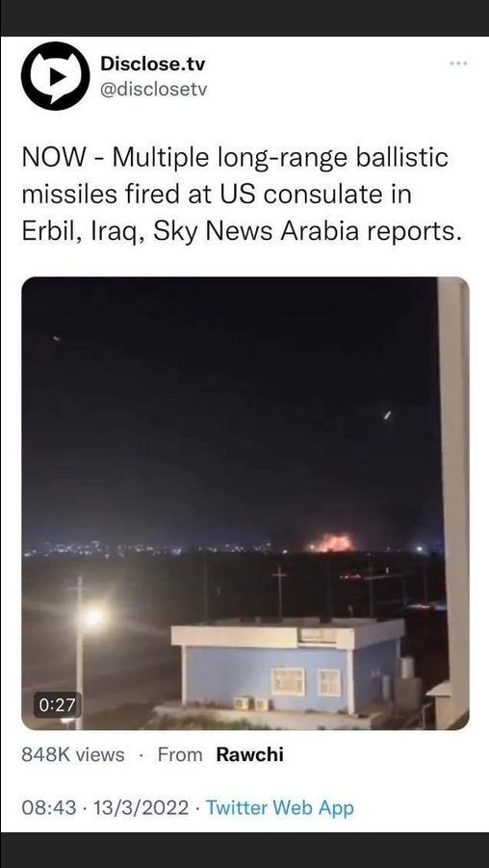Open the Disclose.tv profile avatar

click(x=55, y=76)
